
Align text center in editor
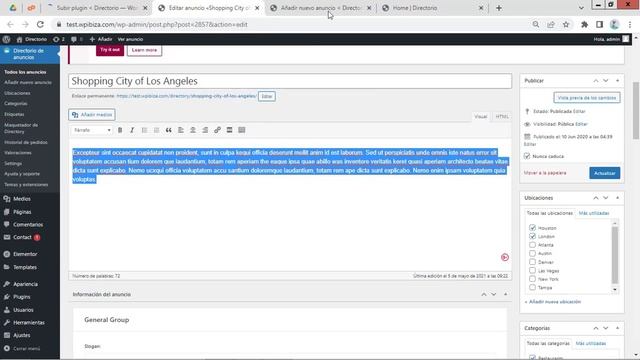coord(193,130)
